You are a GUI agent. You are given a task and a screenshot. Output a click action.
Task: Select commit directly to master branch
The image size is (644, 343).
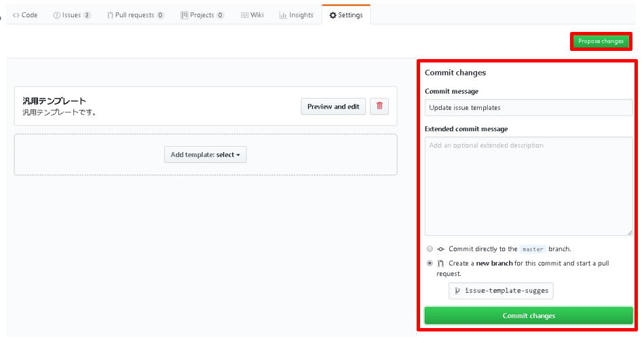coord(430,249)
